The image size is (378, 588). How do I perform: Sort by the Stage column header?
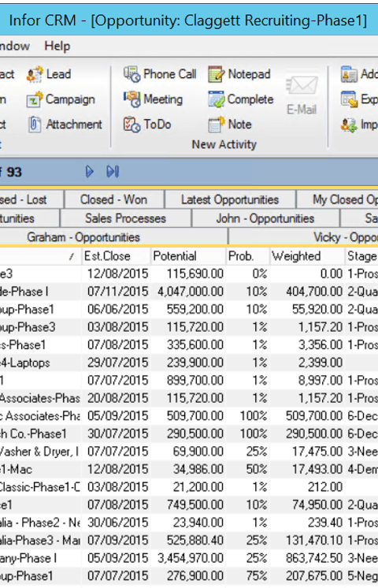pos(361,256)
